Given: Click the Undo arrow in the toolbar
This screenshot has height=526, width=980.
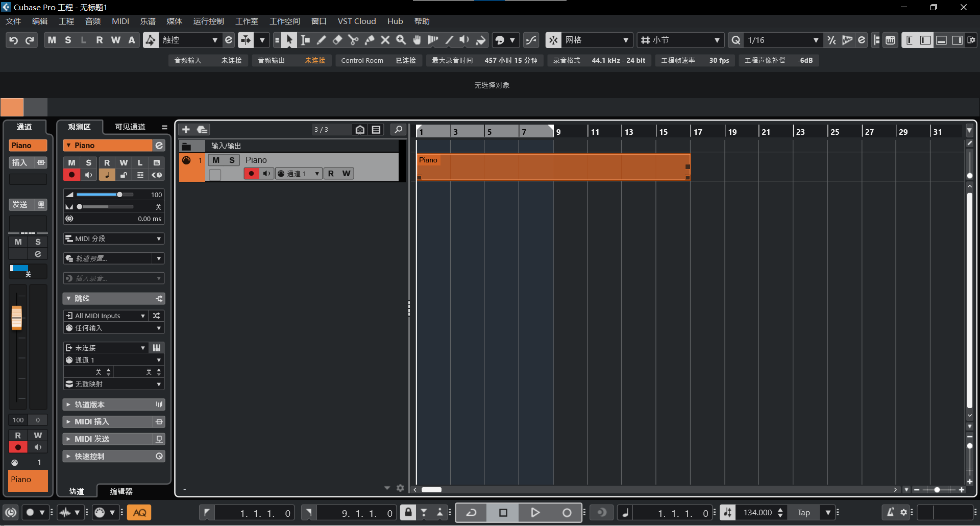Looking at the screenshot, I should (x=14, y=40).
